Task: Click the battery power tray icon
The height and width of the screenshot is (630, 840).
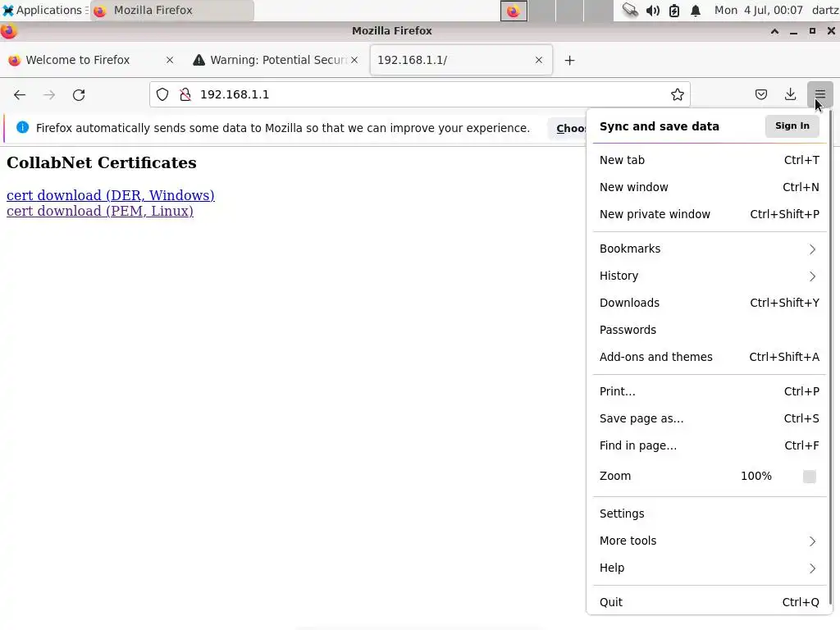Action: (674, 10)
